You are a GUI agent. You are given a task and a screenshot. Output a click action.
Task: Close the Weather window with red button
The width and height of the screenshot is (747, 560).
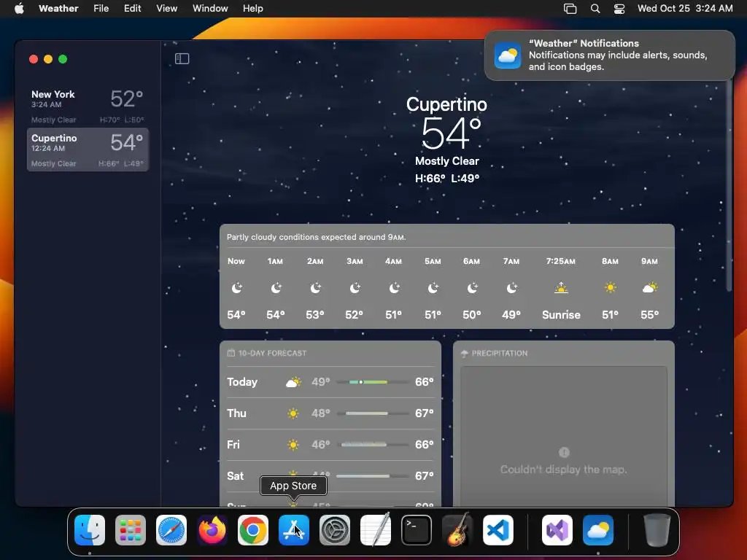pos(34,59)
